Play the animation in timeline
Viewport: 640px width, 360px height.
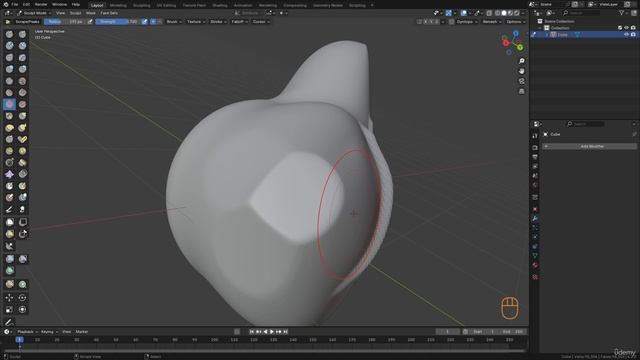point(272,331)
